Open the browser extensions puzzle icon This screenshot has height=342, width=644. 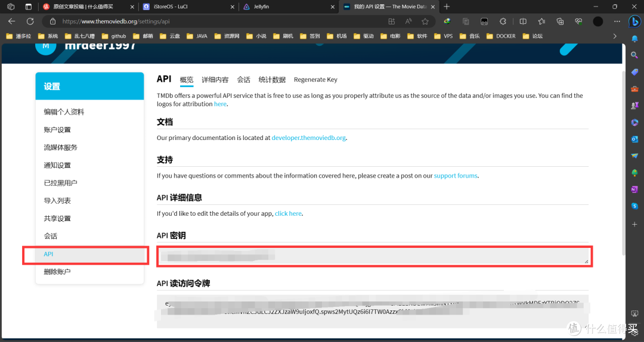click(503, 21)
